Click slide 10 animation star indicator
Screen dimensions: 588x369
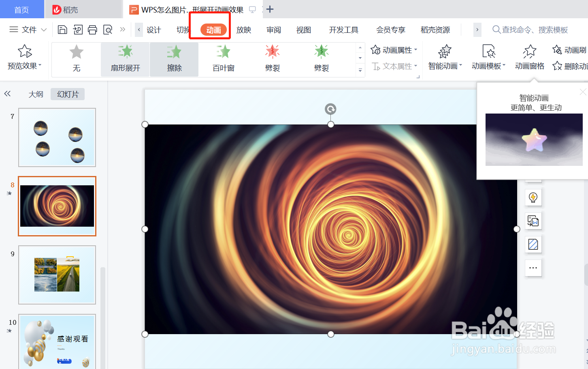coord(9,331)
